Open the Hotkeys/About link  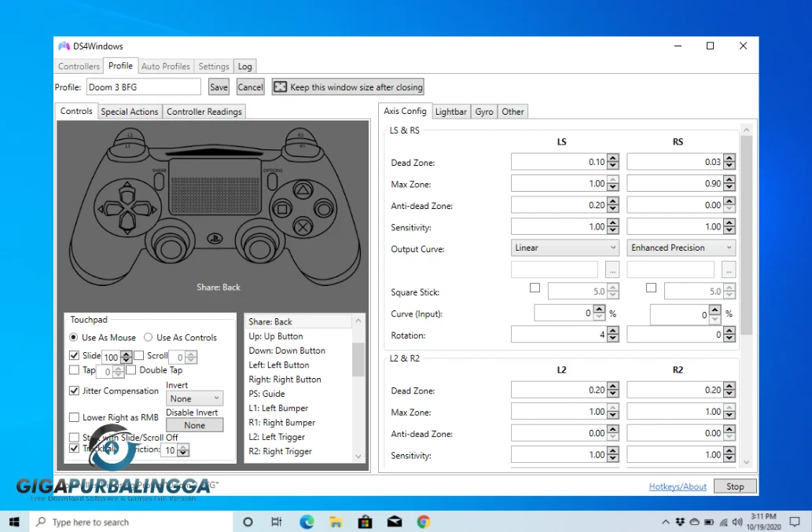pyautogui.click(x=677, y=486)
